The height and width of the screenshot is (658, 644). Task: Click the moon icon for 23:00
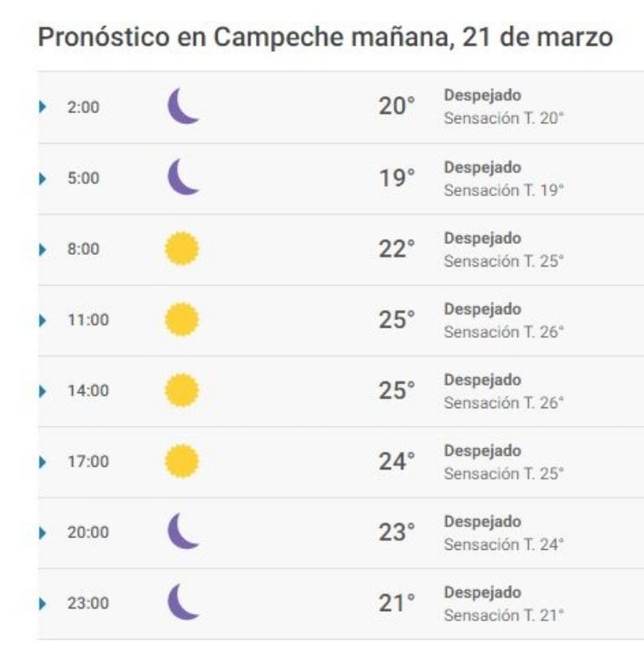tap(184, 602)
